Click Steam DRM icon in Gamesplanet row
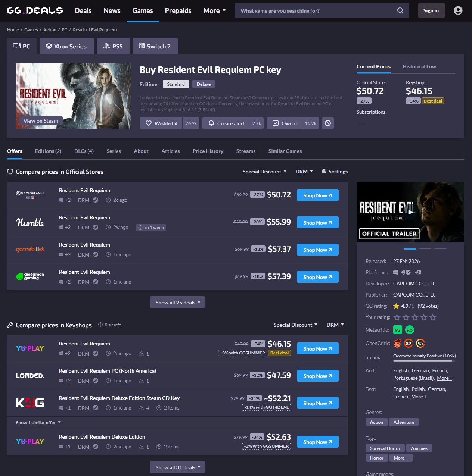 click(x=96, y=200)
